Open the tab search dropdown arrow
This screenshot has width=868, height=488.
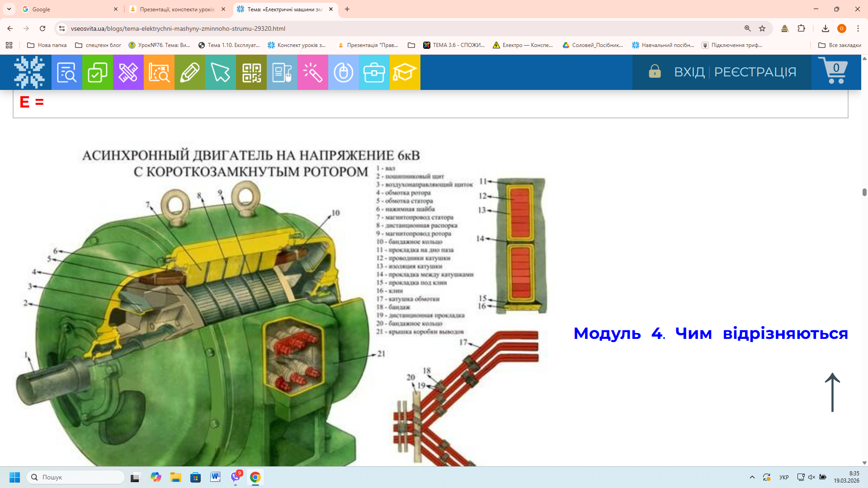point(9,9)
